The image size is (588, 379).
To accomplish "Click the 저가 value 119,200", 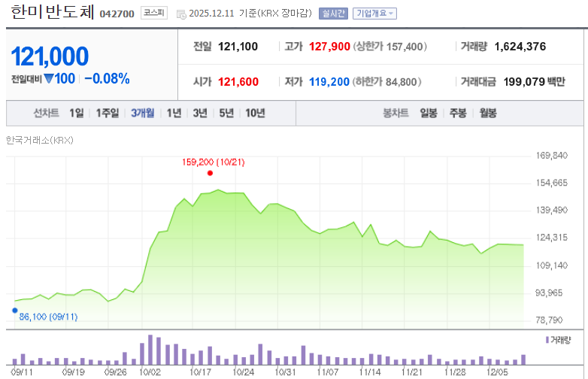I will [329, 82].
